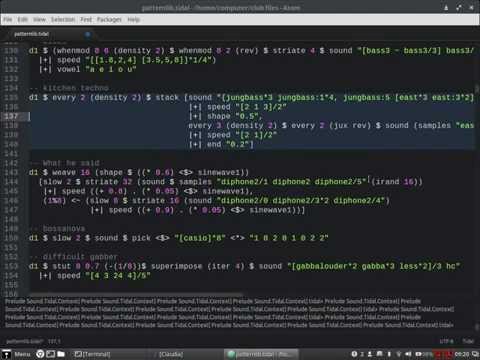
Task: Open the file manager folder icon
Action: click(61, 354)
